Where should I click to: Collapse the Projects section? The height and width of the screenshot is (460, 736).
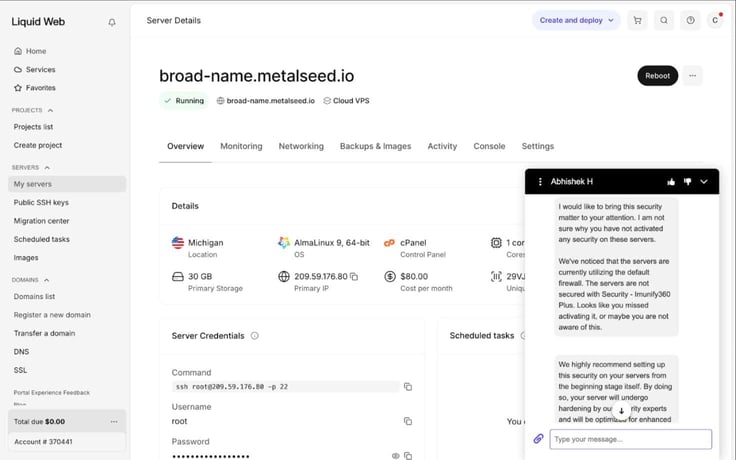click(x=50, y=110)
